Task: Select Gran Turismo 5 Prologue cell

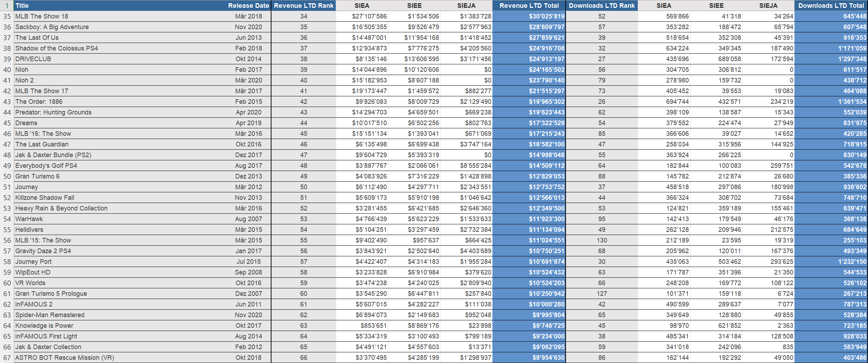Action: (x=120, y=294)
